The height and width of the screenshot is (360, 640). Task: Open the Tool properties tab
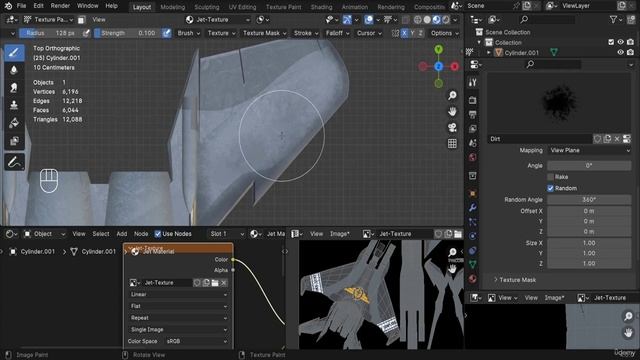coord(473,82)
